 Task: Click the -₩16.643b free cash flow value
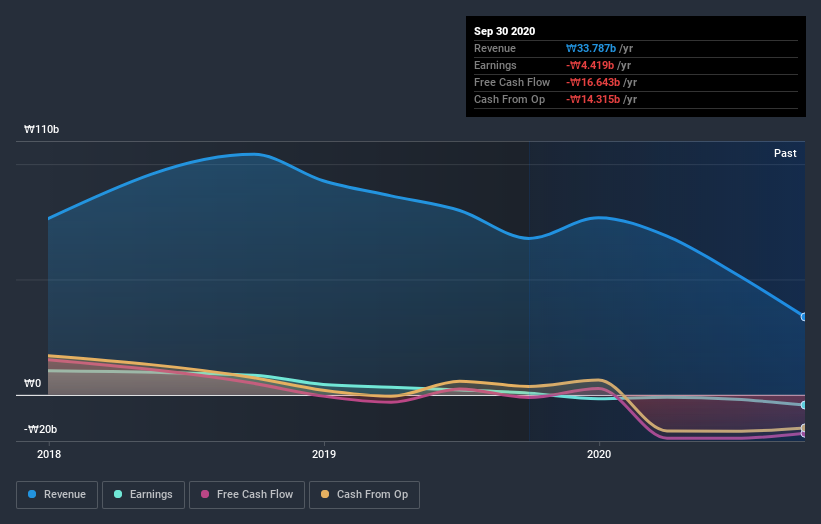pos(593,82)
